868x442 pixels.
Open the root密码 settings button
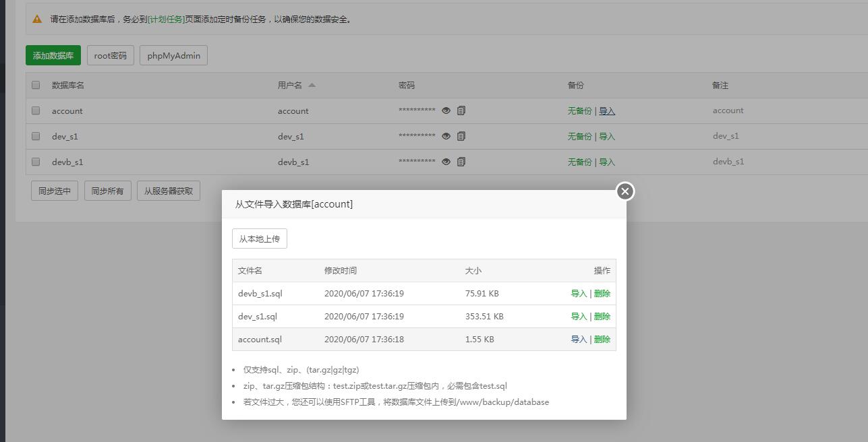click(111, 55)
